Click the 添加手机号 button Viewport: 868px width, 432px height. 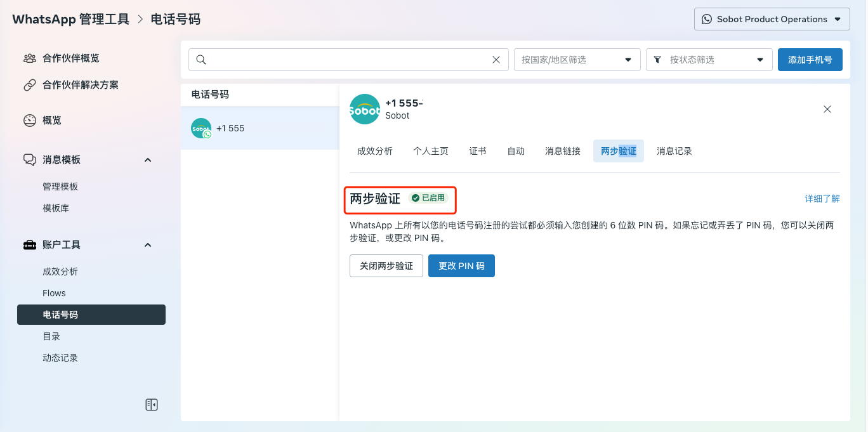[810, 60]
